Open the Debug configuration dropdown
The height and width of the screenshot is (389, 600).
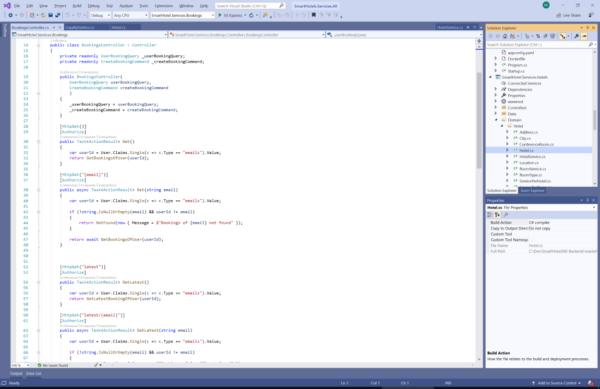100,15
